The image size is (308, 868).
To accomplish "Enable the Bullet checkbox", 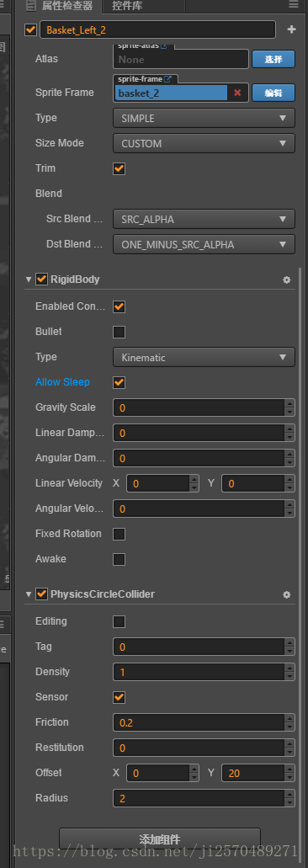I will pyautogui.click(x=119, y=333).
